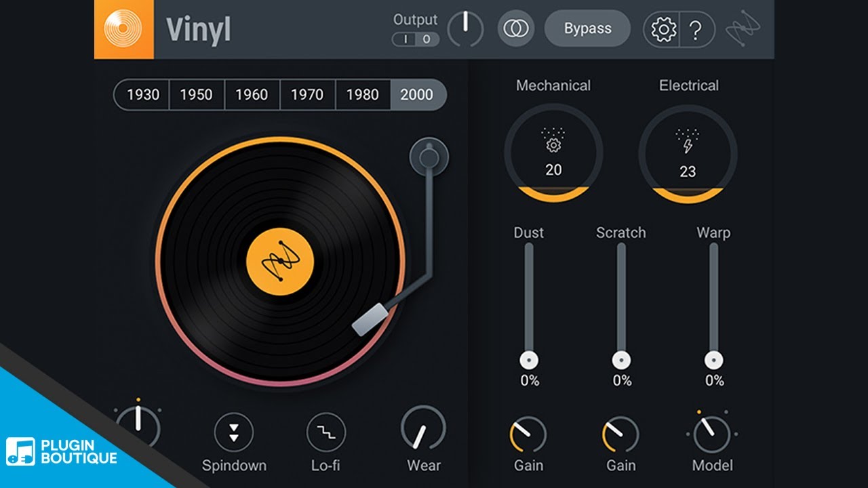Click the Scratch Gain knob
This screenshot has width=868, height=488.
(620, 435)
